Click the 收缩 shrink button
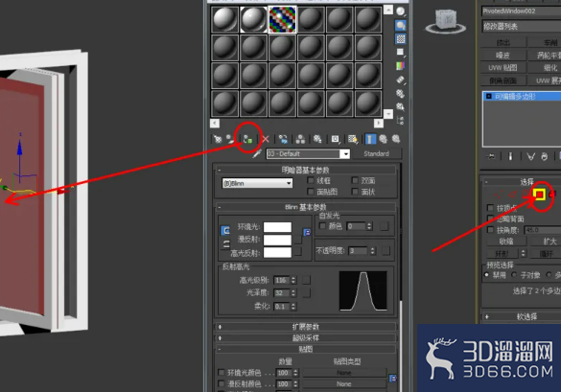 506,242
